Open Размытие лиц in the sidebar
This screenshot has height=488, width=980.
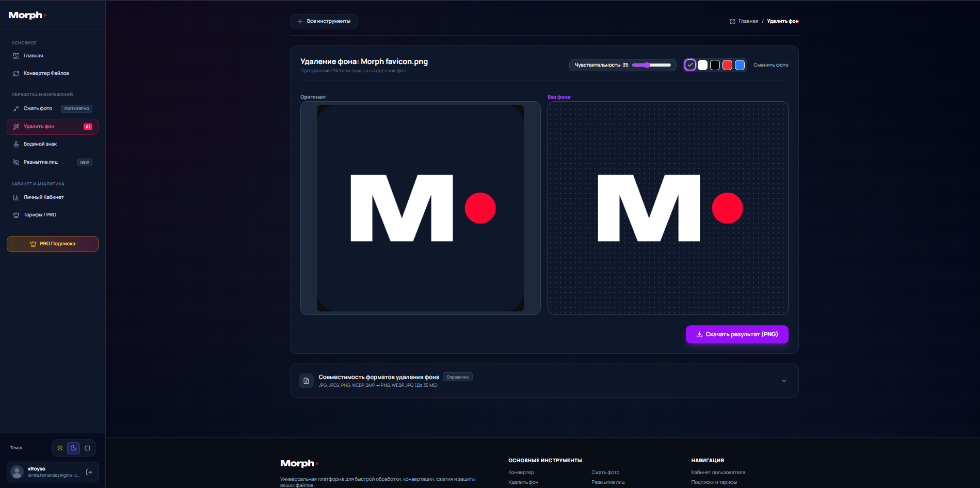pyautogui.click(x=53, y=162)
